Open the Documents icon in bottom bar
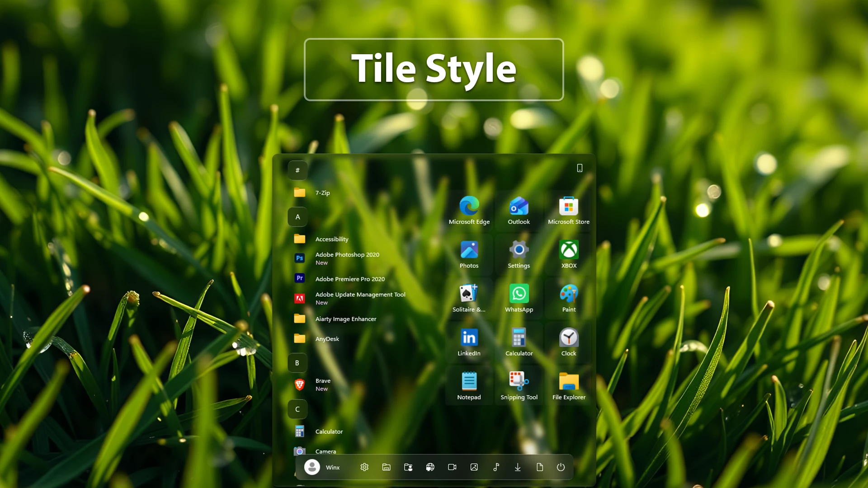The image size is (868, 488). point(540,467)
